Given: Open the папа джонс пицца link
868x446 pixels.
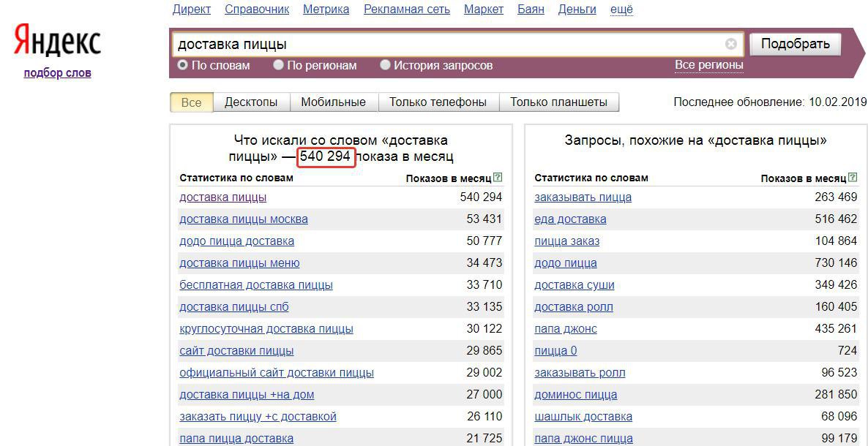Looking at the screenshot, I should pyautogui.click(x=583, y=438).
